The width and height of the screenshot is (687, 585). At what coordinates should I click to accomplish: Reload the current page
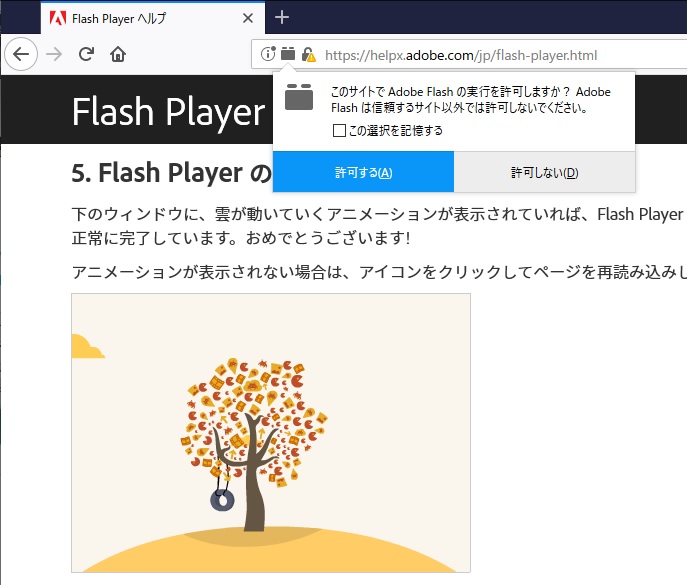(86, 54)
